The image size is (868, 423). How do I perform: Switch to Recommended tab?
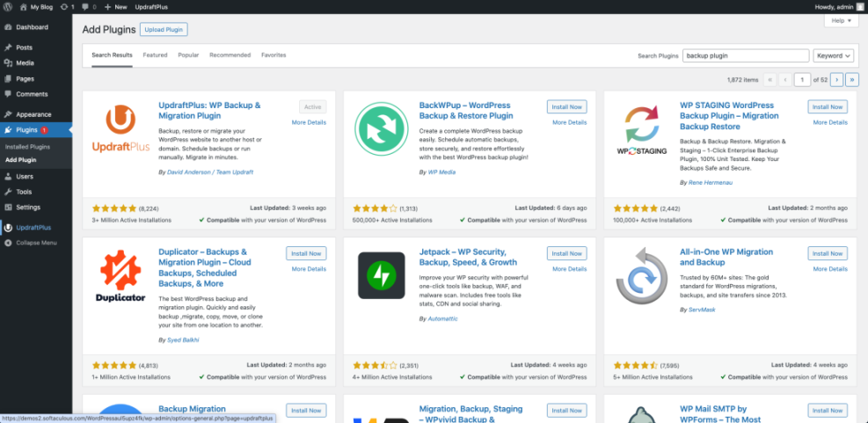point(230,55)
